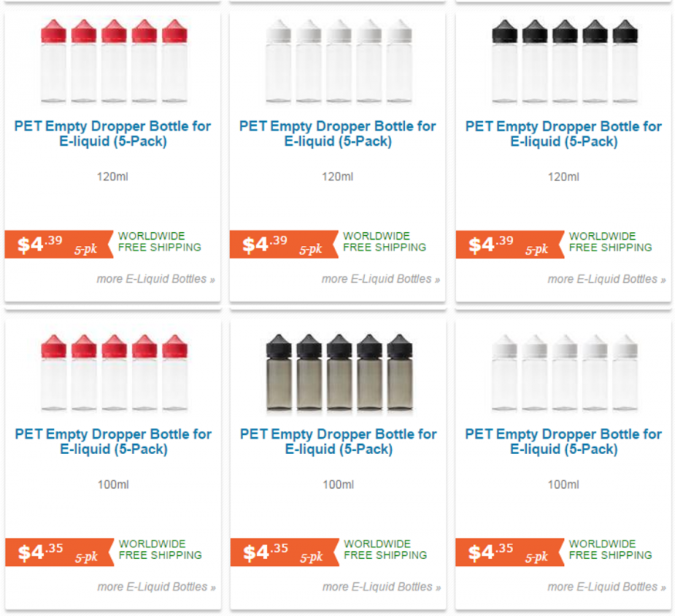Click the $4.39 price badge under red-capped bottles

tap(56, 244)
